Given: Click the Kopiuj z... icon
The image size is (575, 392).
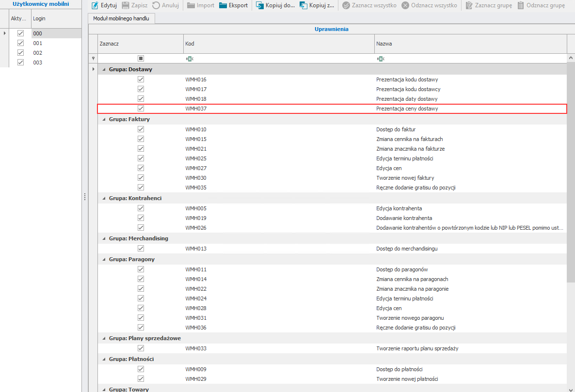Looking at the screenshot, I should pos(303,5).
